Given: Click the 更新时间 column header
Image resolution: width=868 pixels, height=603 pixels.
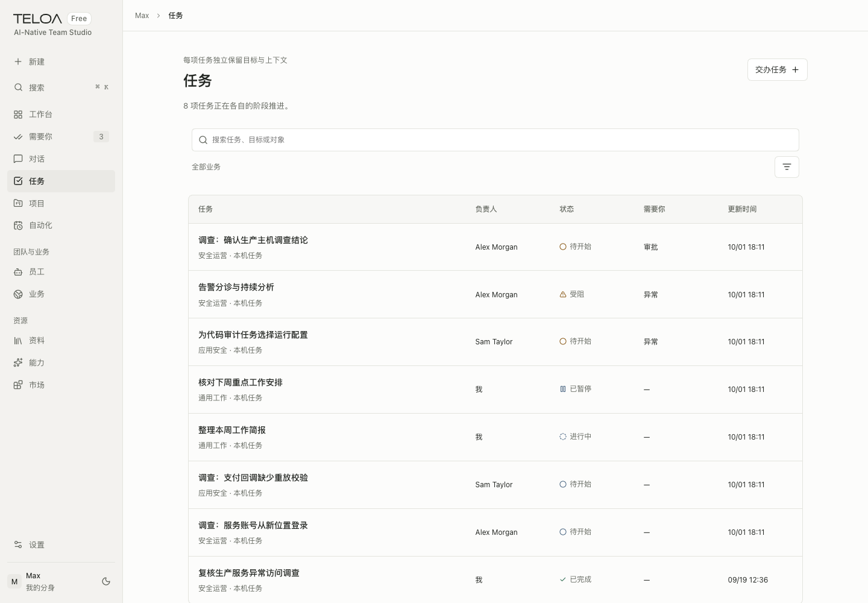Looking at the screenshot, I should click(742, 209).
